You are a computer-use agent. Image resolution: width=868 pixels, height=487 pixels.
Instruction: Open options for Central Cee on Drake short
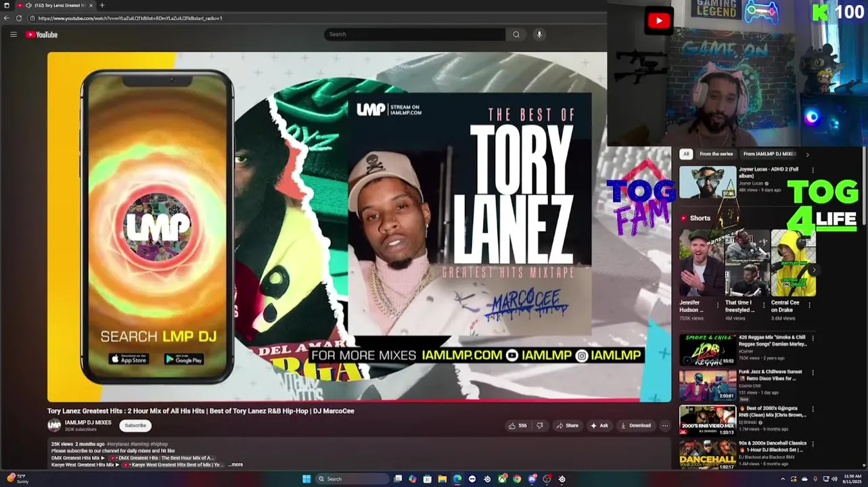point(809,305)
